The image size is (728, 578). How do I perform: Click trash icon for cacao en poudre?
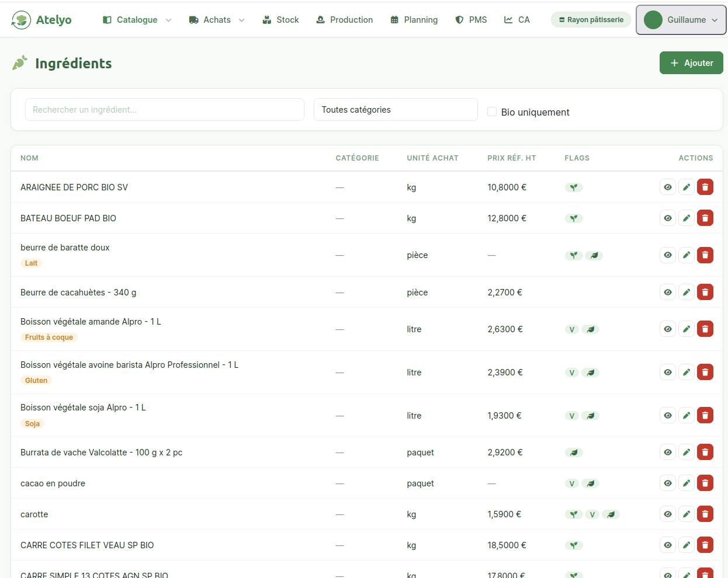pos(705,483)
